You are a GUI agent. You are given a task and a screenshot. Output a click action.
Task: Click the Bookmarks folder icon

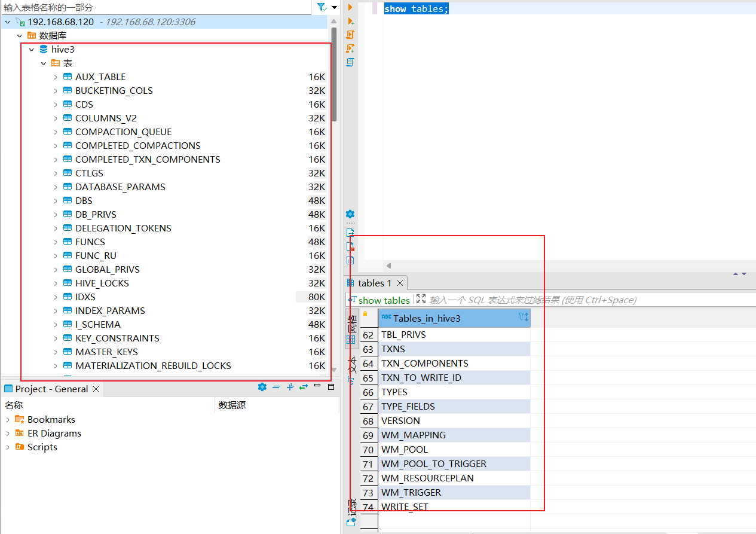coord(20,419)
